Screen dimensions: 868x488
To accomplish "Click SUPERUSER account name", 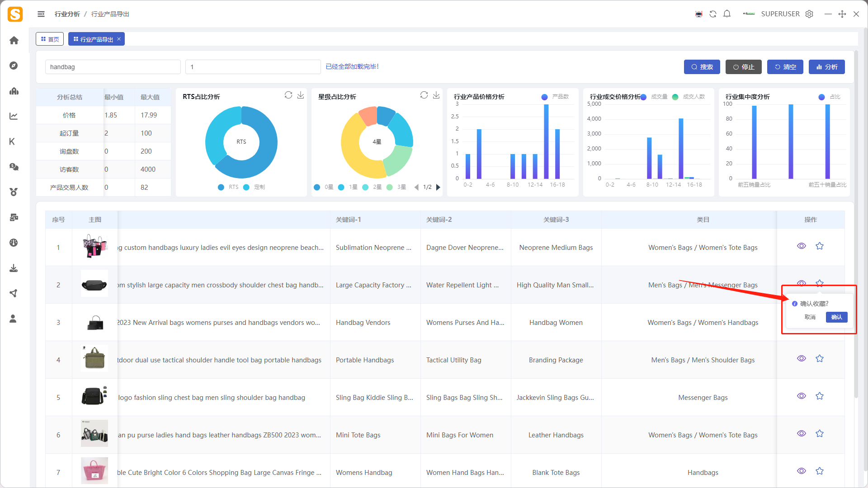I will [780, 14].
